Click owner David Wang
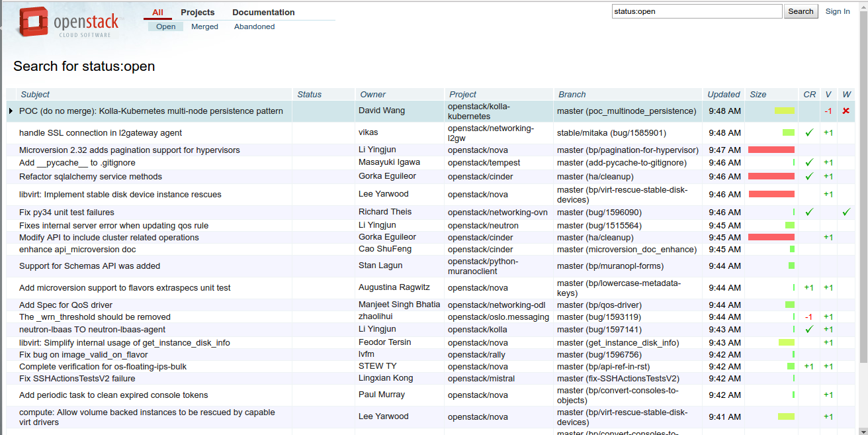 click(x=382, y=110)
